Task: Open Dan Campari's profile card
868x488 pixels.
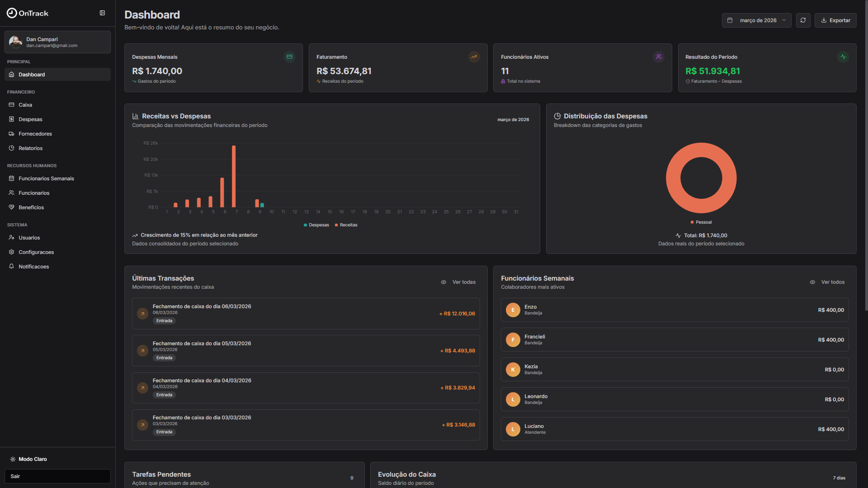Action: pyautogui.click(x=57, y=42)
